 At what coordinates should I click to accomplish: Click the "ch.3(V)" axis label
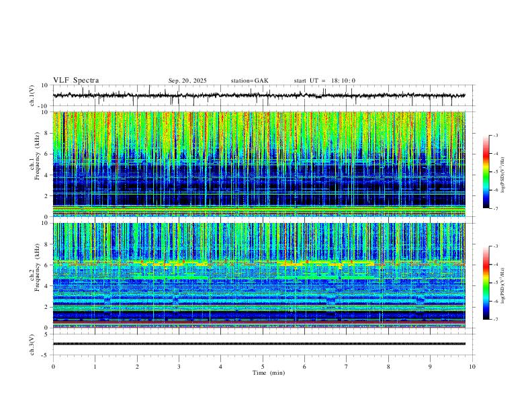pos(32,345)
